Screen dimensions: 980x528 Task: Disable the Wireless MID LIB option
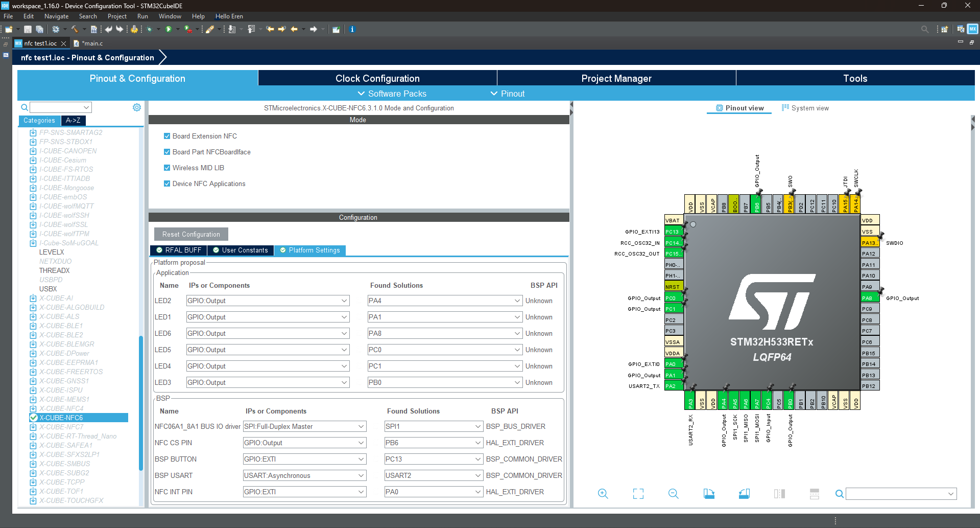[166, 168]
